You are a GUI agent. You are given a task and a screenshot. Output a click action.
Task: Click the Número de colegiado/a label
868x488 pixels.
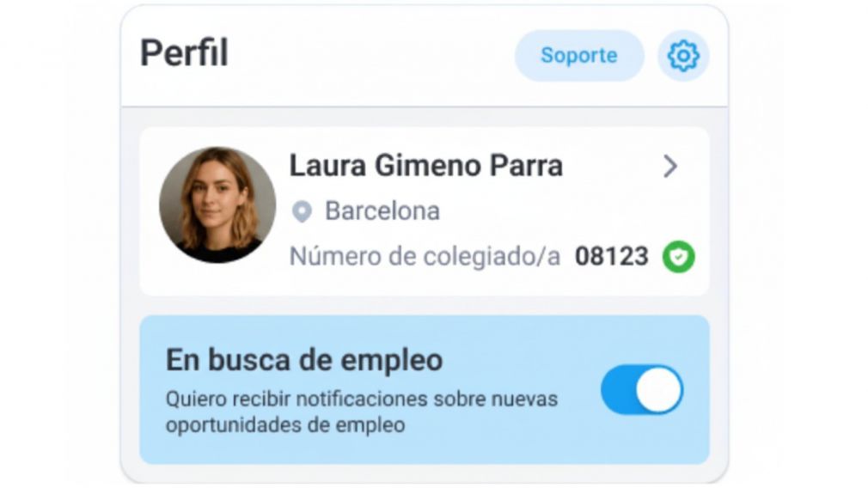425,256
